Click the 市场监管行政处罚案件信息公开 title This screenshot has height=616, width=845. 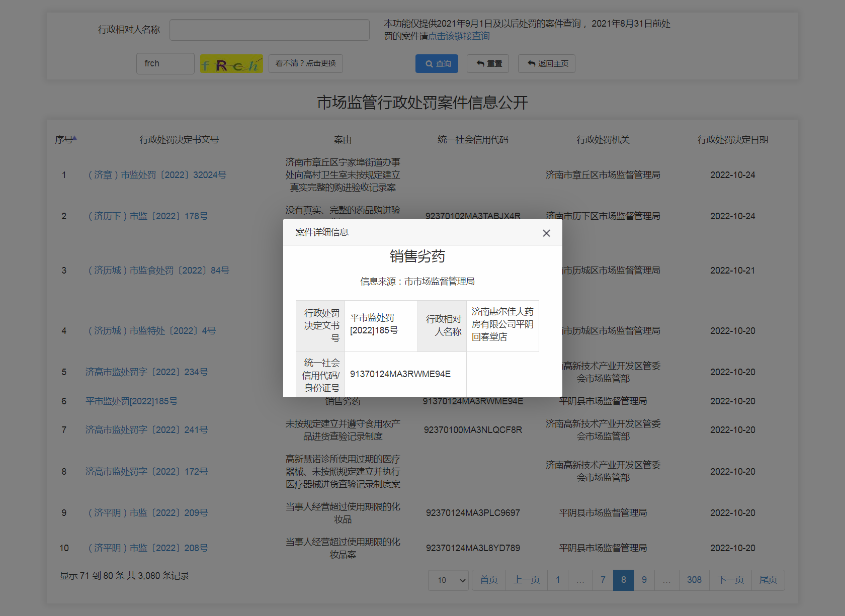[x=422, y=103]
